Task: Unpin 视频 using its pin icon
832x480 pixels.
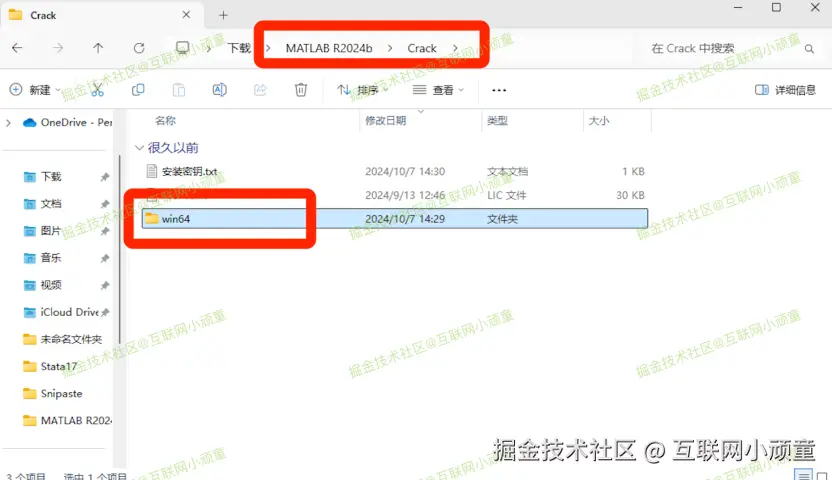Action: (105, 285)
